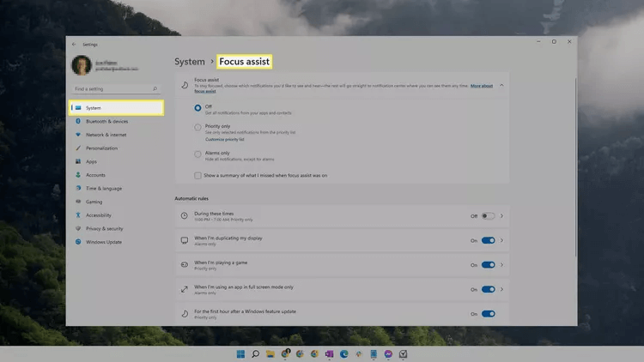
Task: Open the checkmark To Do taskbar app
Action: coord(403,353)
